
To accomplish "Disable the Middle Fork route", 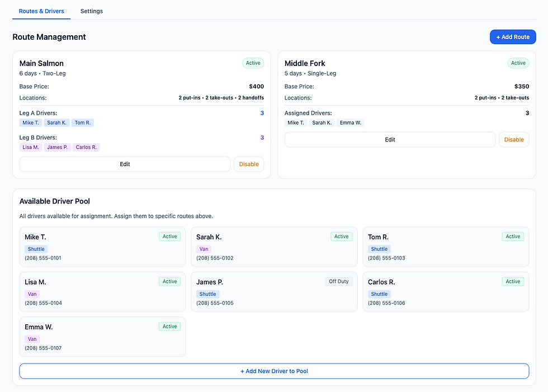I will (x=514, y=139).
